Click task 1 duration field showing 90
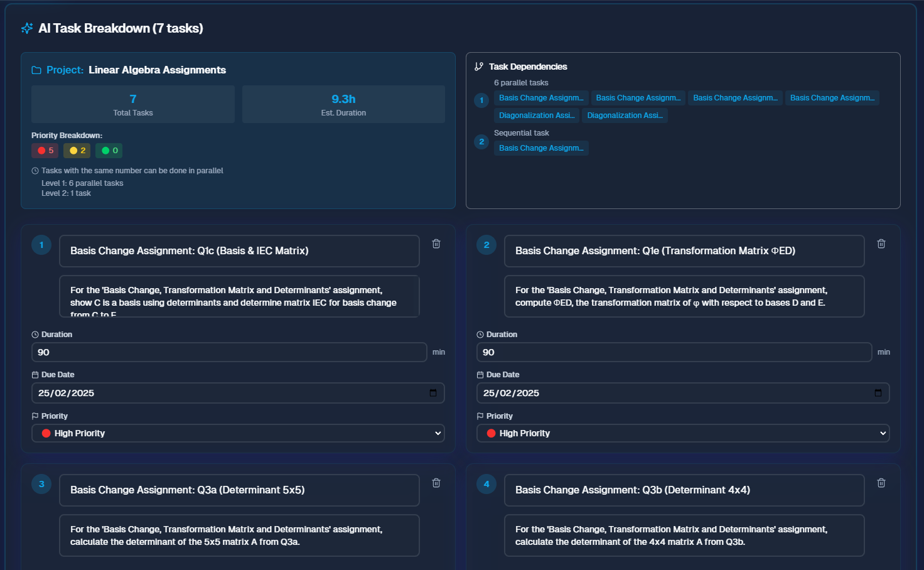Viewport: 924px width, 570px height. (x=229, y=352)
